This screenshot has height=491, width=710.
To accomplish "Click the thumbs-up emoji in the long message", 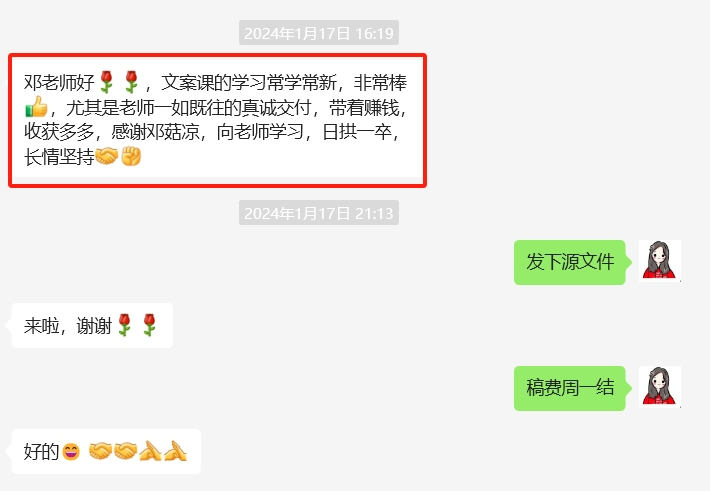I will [x=36, y=107].
